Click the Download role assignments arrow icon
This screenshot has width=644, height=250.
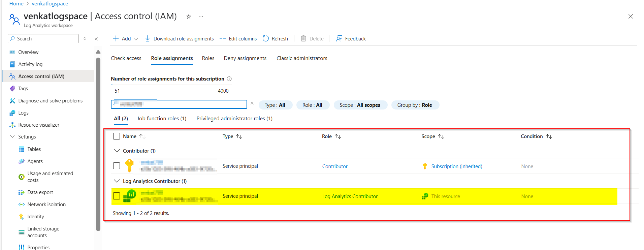[148, 38]
